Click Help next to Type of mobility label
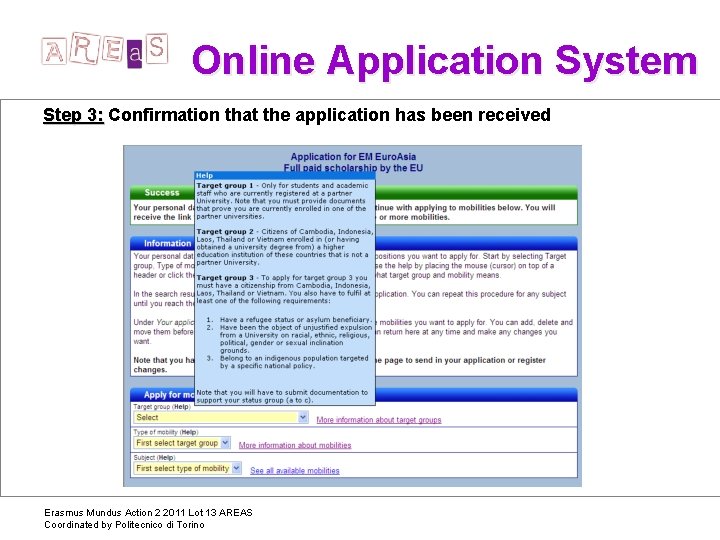The height and width of the screenshot is (540, 720). pos(189,432)
